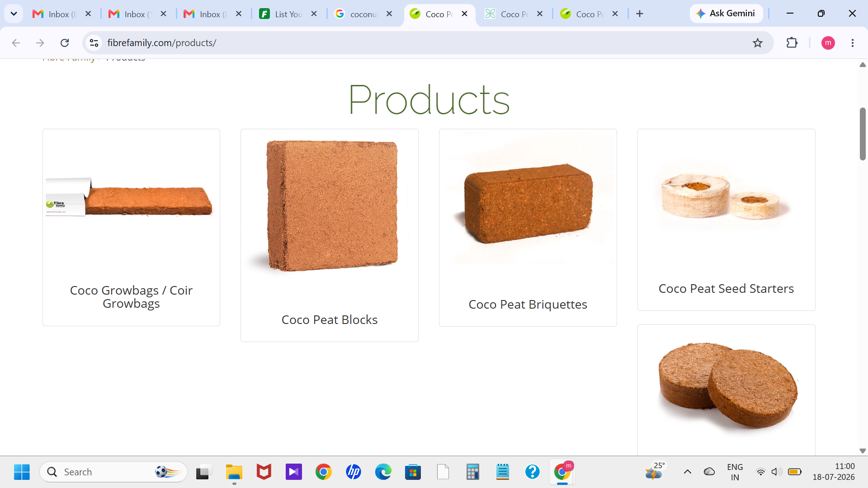This screenshot has width=868, height=488.
Task: Open Task View on the taskbar
Action: click(204, 472)
